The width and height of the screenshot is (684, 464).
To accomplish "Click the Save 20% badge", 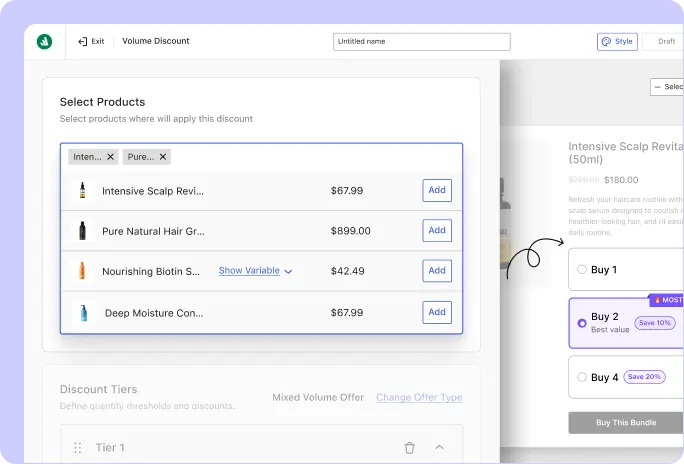I will [x=644, y=377].
